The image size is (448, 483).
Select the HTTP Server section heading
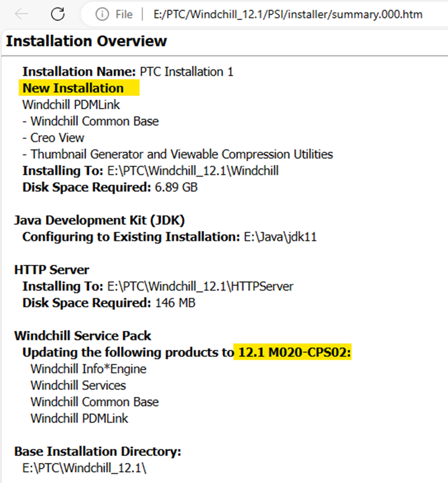point(51,270)
